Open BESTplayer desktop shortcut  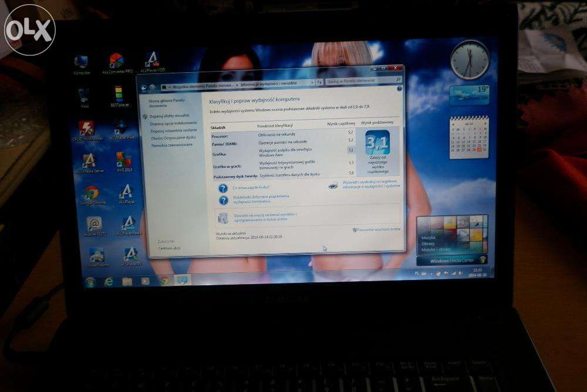pyautogui.click(x=119, y=97)
